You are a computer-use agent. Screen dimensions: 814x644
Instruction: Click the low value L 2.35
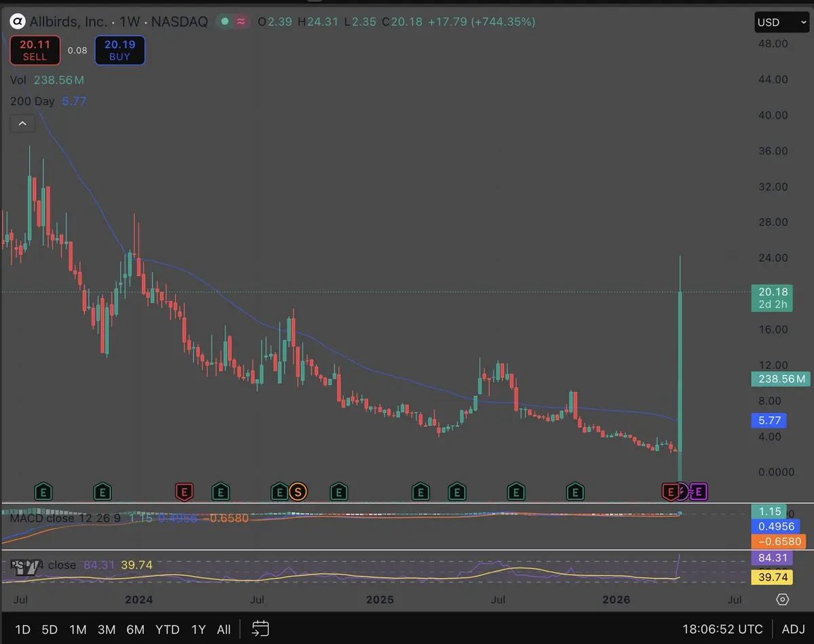click(x=361, y=22)
